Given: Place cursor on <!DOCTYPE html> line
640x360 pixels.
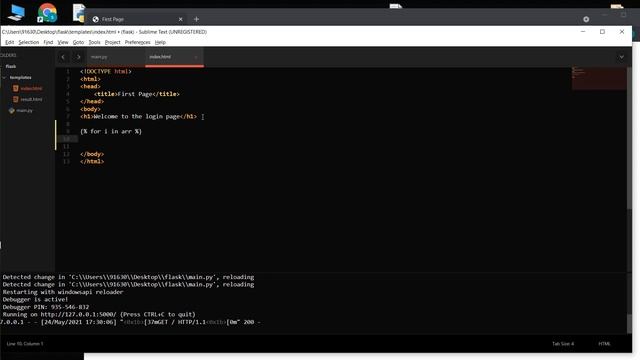Looking at the screenshot, I should tap(106, 71).
